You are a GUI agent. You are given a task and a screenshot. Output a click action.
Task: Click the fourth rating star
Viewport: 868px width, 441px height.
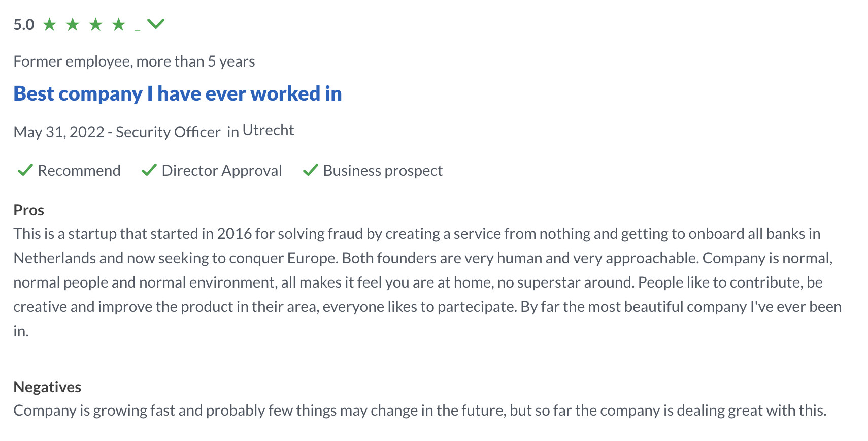click(x=118, y=23)
